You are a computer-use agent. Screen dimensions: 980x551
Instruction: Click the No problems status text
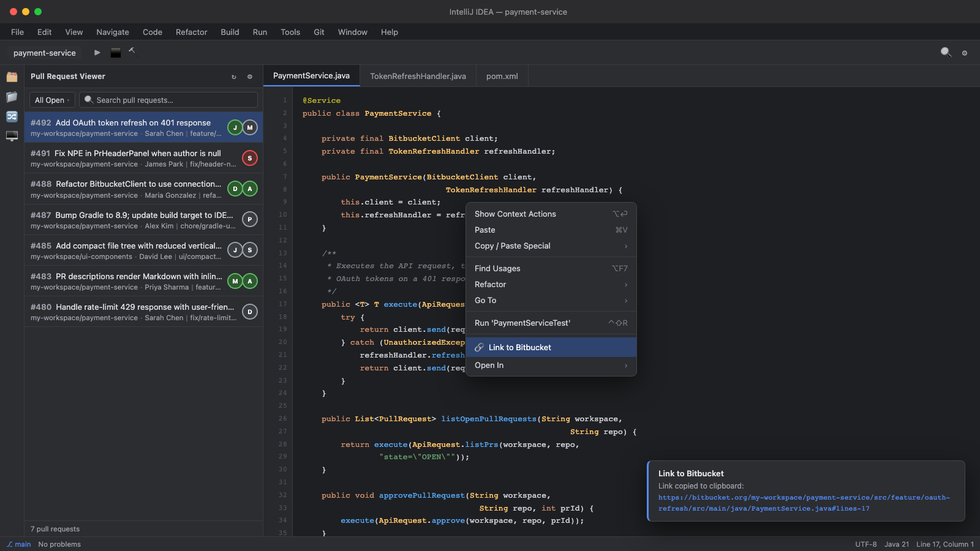coord(59,544)
